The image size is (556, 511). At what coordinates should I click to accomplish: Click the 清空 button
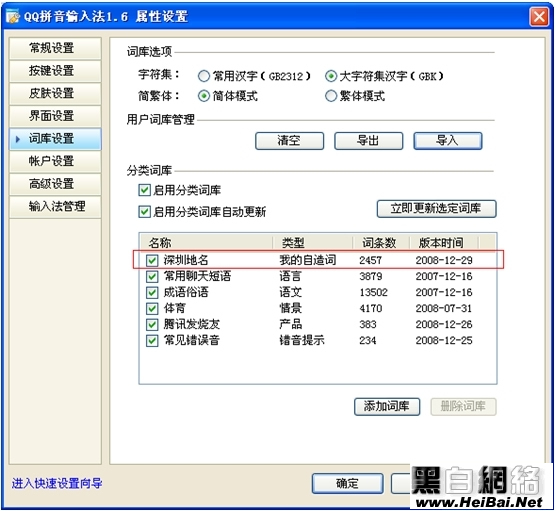(x=289, y=141)
